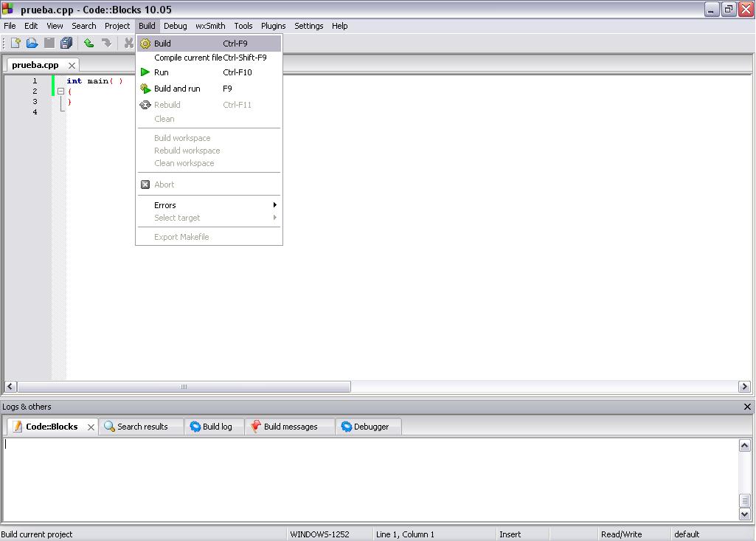The image size is (756, 541).
Task: Click the Rebuild entry with Ctrl-F11 shortcut
Action: coord(209,105)
